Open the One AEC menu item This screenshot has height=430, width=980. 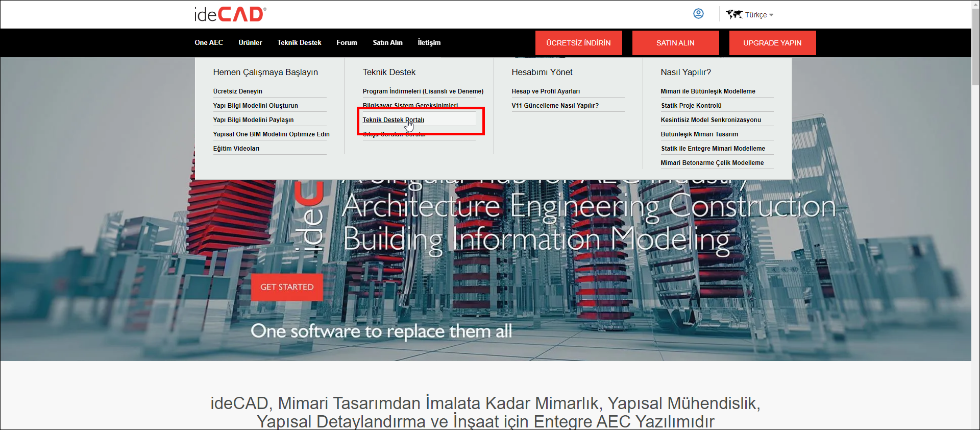click(x=209, y=42)
